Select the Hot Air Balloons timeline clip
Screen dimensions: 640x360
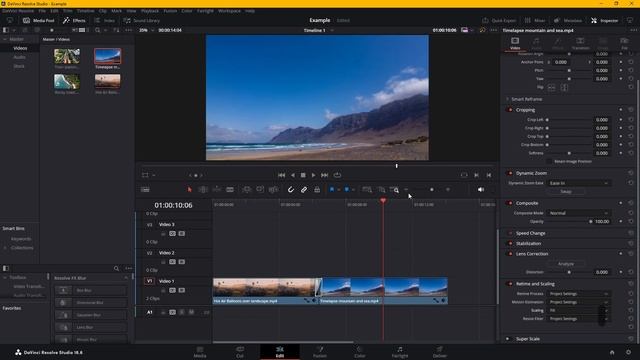coord(265,291)
